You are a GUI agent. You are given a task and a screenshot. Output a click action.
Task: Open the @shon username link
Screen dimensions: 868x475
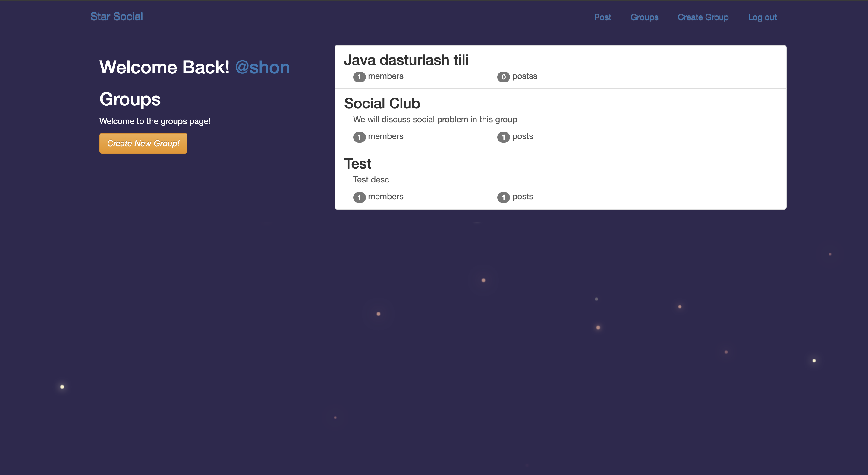tap(262, 67)
